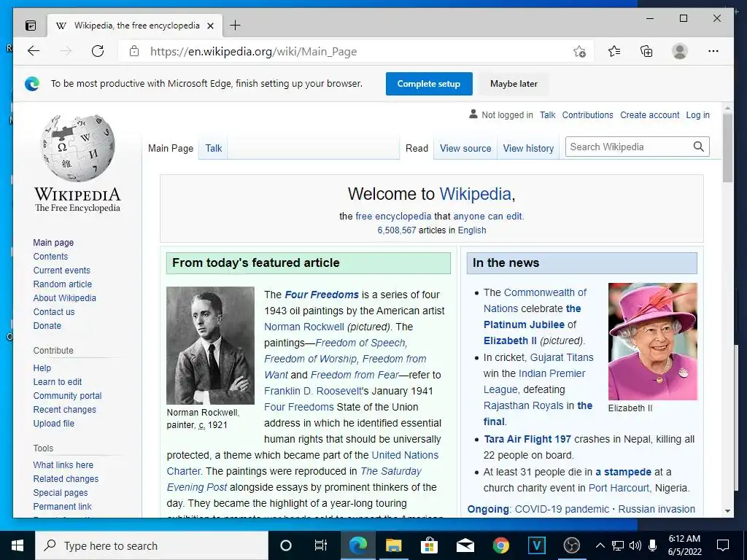Viewport: 747px width, 560px height.
Task: View site info via lock icon
Action: [x=134, y=52]
